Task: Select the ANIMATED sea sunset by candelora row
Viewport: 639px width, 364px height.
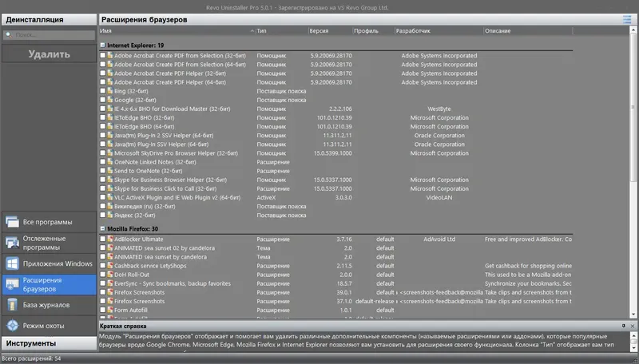Action: pyautogui.click(x=336, y=257)
